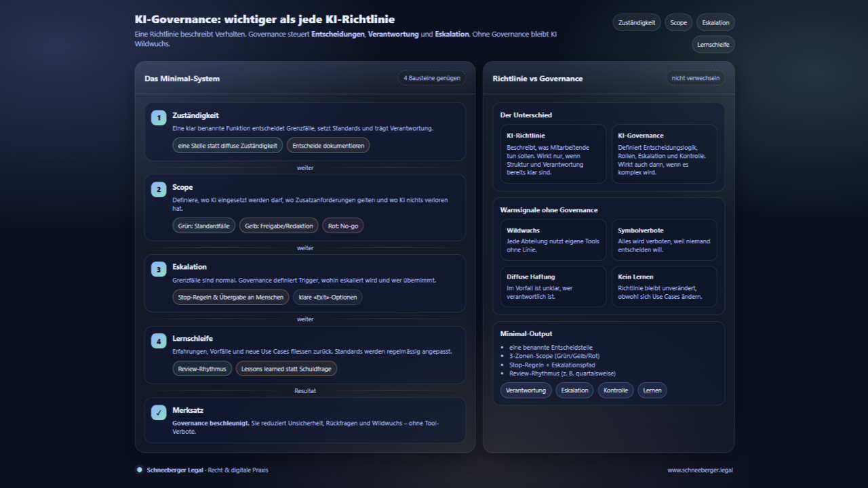Click the dot icon before Schneeberger Legal
868x488 pixels.
140,470
